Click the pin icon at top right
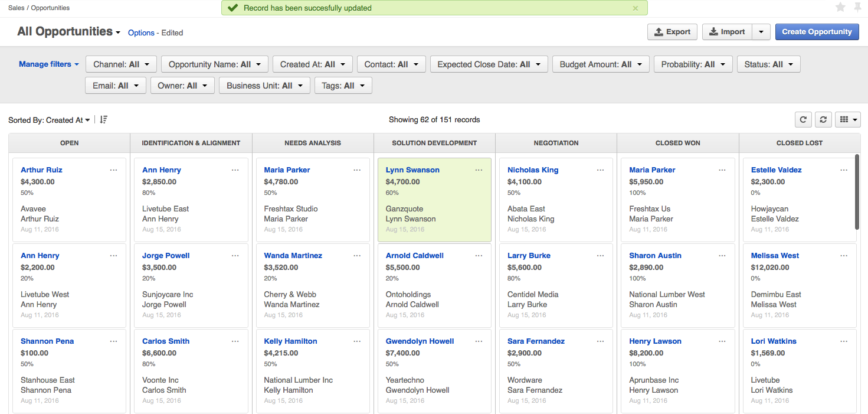The image size is (868, 414). coord(857,7)
